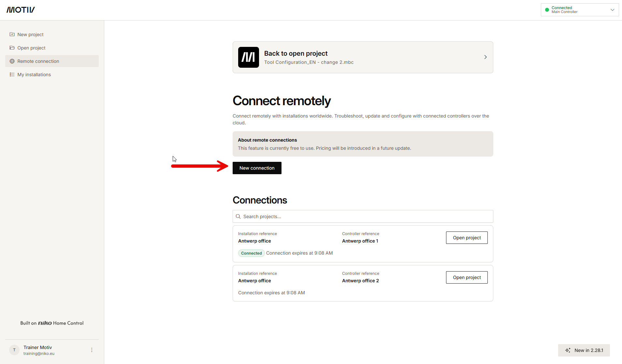Click the search magnifier icon
The image size is (622, 364).
pyautogui.click(x=238, y=217)
